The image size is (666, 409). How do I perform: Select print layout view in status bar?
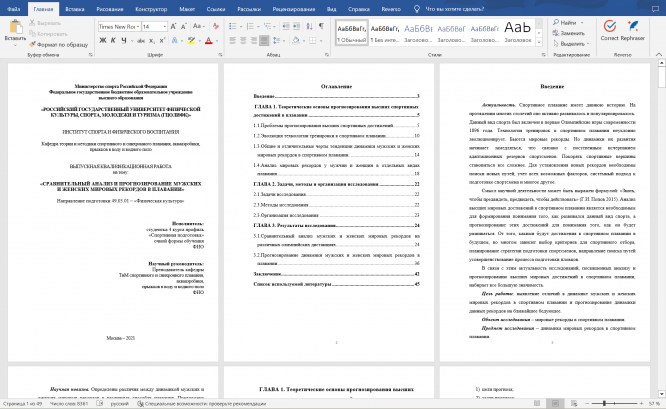pos(555,403)
